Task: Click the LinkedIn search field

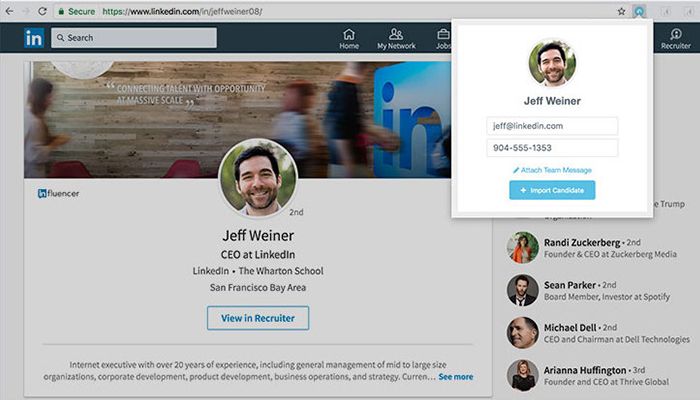Action: pyautogui.click(x=134, y=38)
